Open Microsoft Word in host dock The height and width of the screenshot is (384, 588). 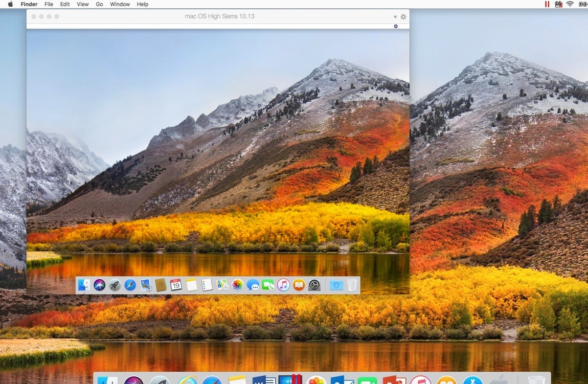(x=264, y=379)
